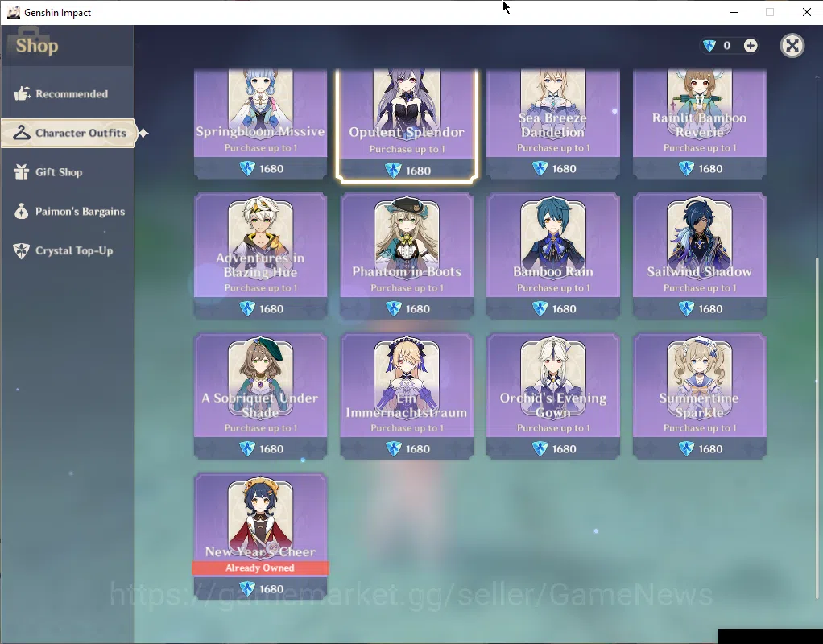Click the Recommended thumbs-up icon
The width and height of the screenshot is (823, 644).
coord(22,93)
